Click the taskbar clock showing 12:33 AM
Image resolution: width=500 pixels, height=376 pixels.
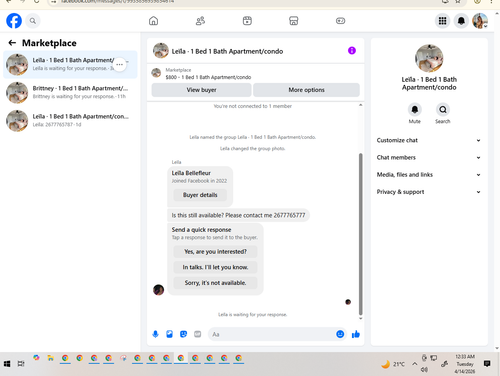[x=465, y=364]
